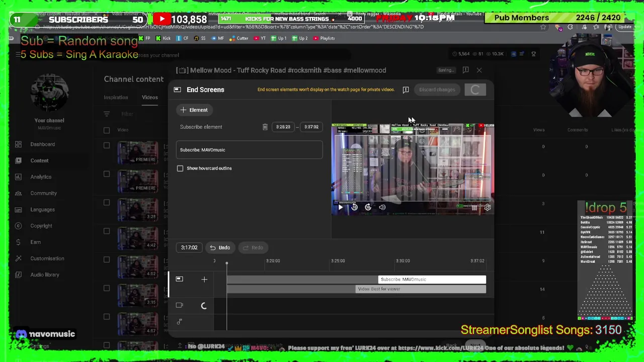The height and width of the screenshot is (362, 644).
Task: Tick checkbox of the 3:28 video row
Action: tap(107, 203)
